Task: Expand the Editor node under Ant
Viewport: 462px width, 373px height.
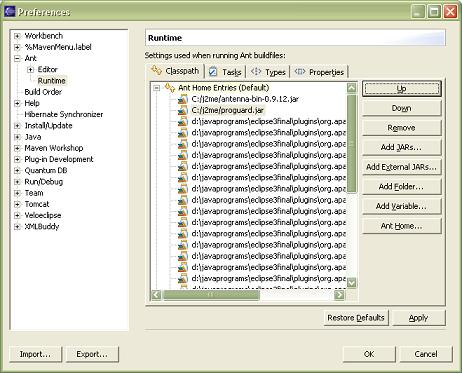Action: (x=30, y=69)
